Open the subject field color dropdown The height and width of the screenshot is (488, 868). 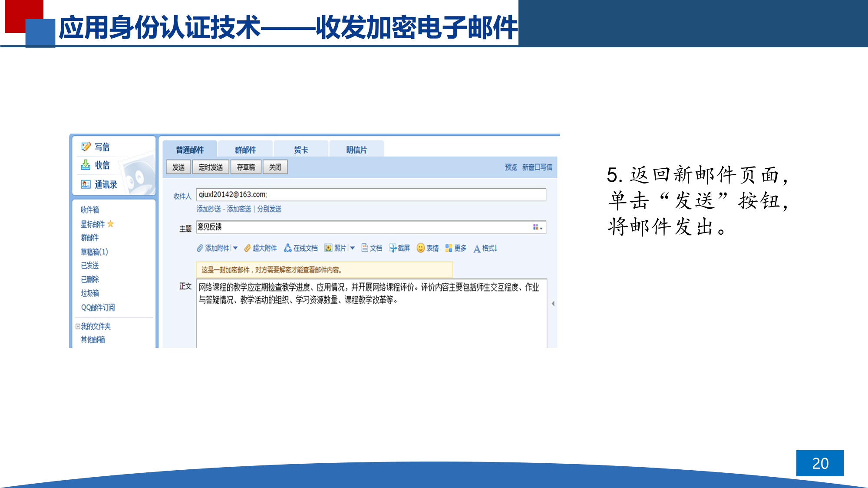pos(538,227)
